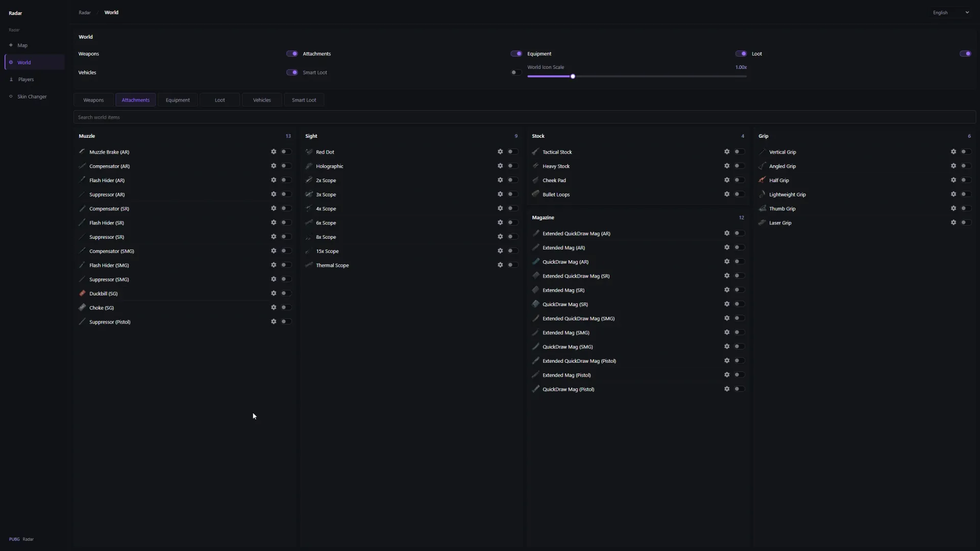Image resolution: width=980 pixels, height=551 pixels.
Task: Turn off the Loot toggle
Action: click(965, 54)
